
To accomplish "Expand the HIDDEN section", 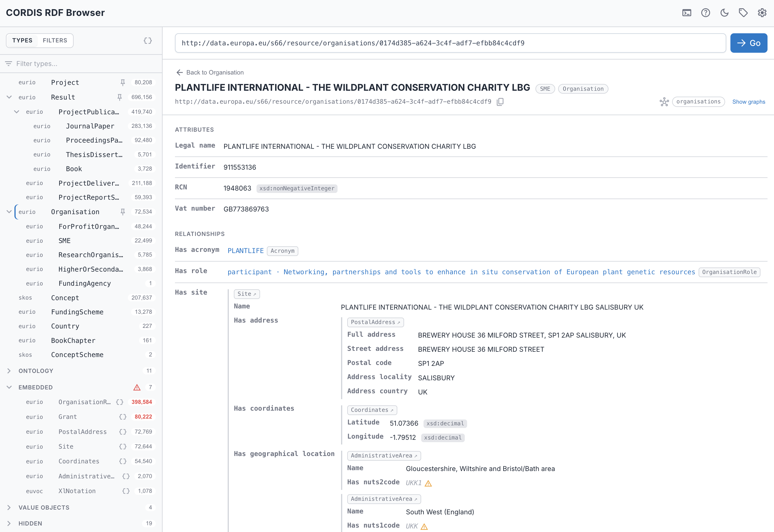I will [9, 523].
